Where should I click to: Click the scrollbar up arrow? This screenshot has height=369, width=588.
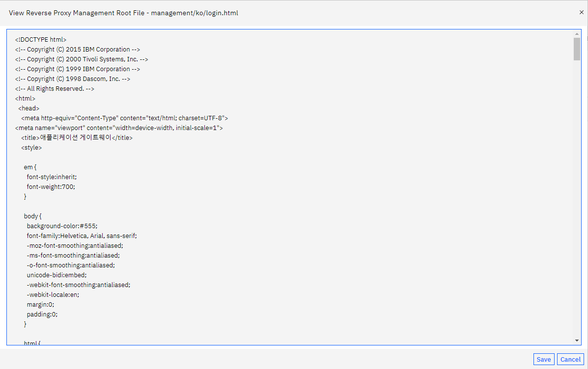577,34
